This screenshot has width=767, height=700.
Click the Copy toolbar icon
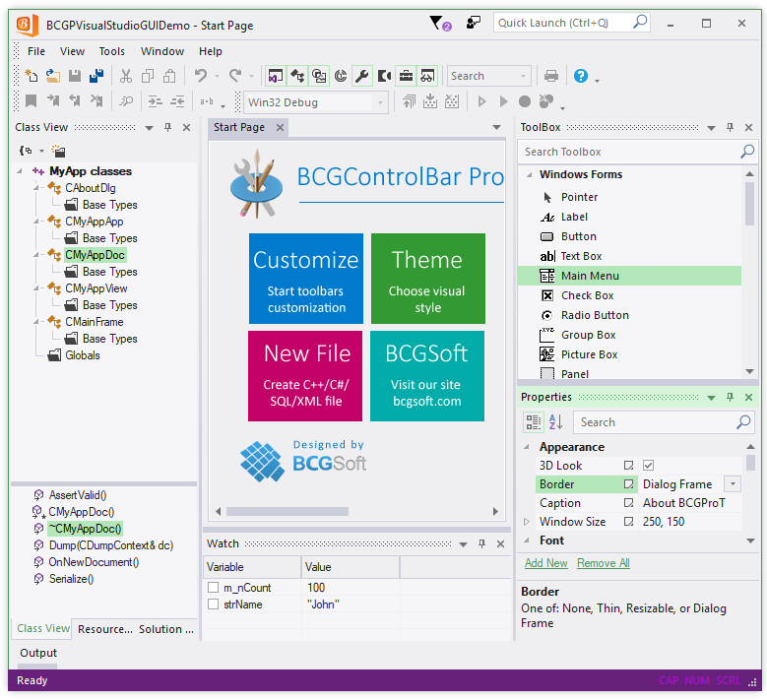tap(148, 76)
